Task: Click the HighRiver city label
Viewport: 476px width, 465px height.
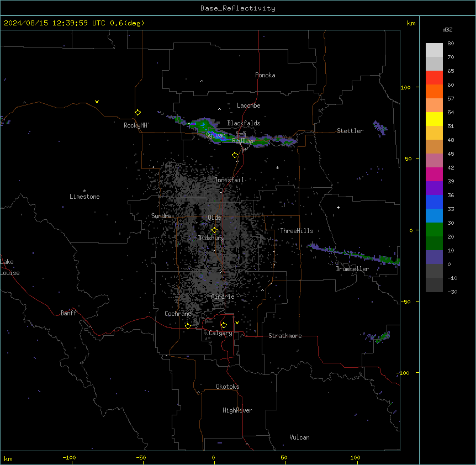Action: [x=237, y=410]
